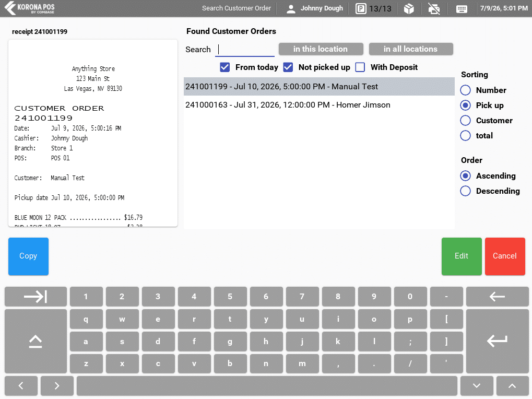Screen dimensions: 532x399
Task: Tap the z key on keyboard
Action: click(86, 363)
